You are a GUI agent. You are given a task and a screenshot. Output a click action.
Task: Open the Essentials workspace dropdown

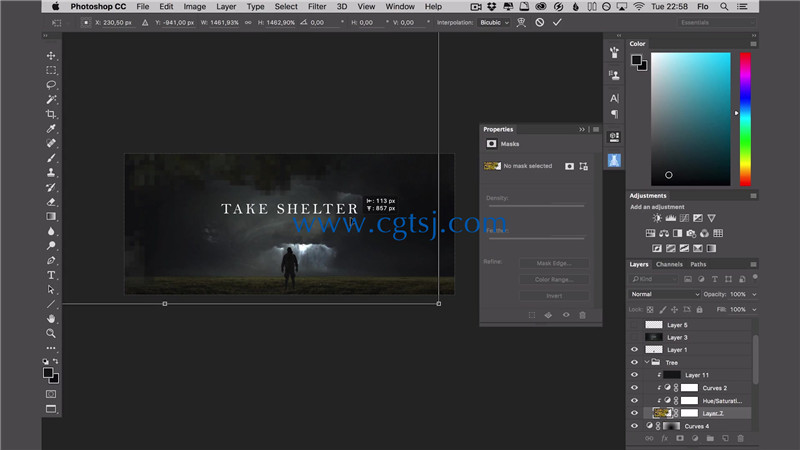tap(716, 22)
